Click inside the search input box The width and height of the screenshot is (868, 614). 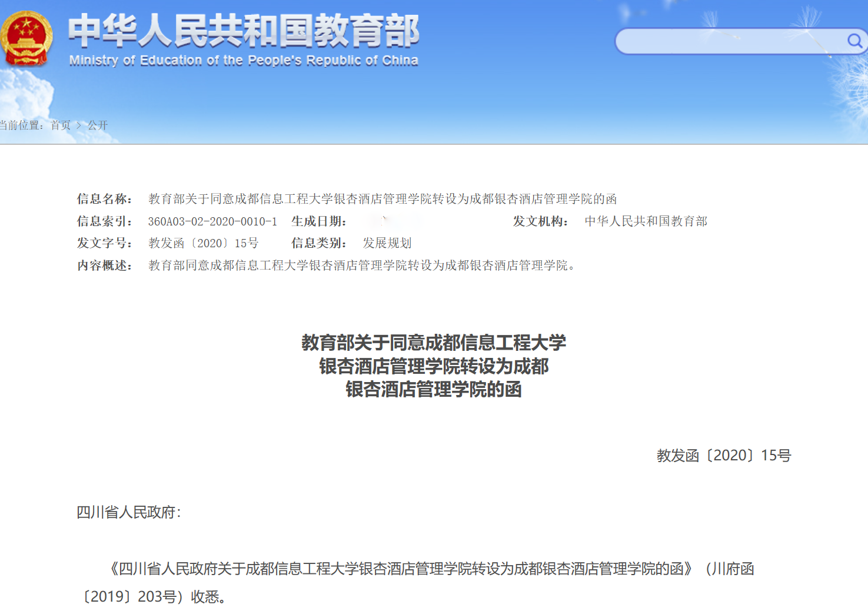(724, 40)
